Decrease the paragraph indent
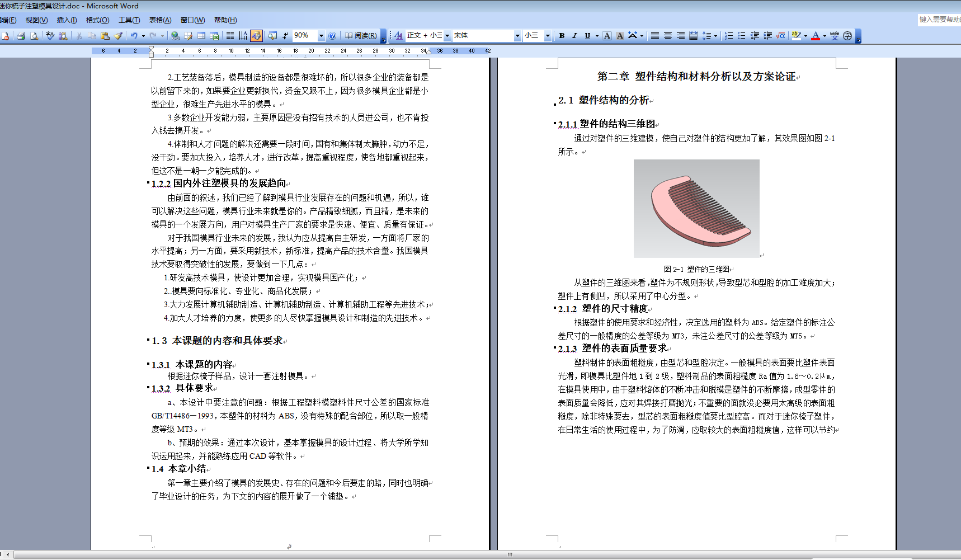The width and height of the screenshot is (961, 560). coord(755,36)
